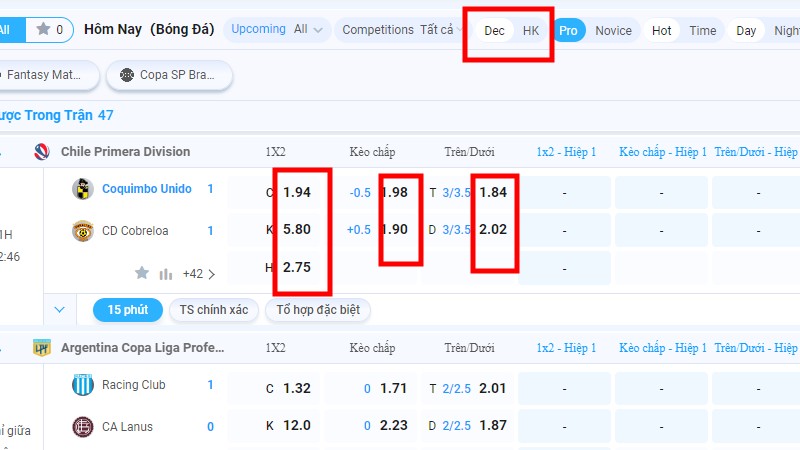The width and height of the screenshot is (800, 450).
Task: Collapse the match markets chevron
Action: 59,310
